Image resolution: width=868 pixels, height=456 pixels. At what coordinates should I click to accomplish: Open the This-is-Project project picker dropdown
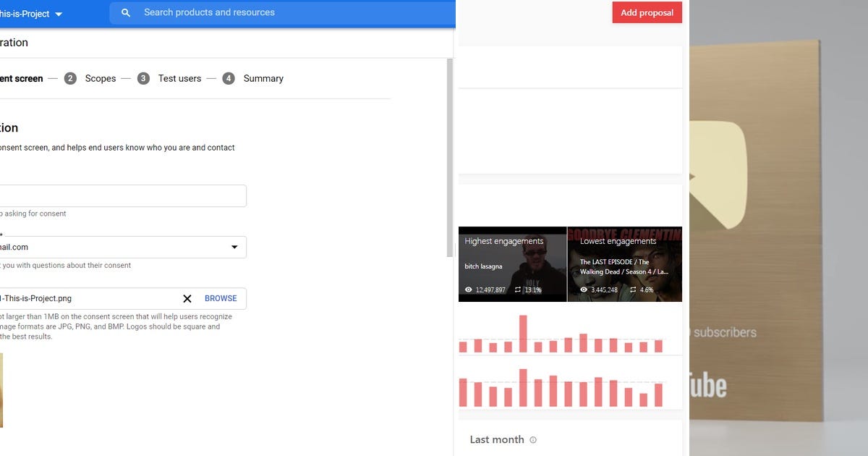pyautogui.click(x=59, y=13)
